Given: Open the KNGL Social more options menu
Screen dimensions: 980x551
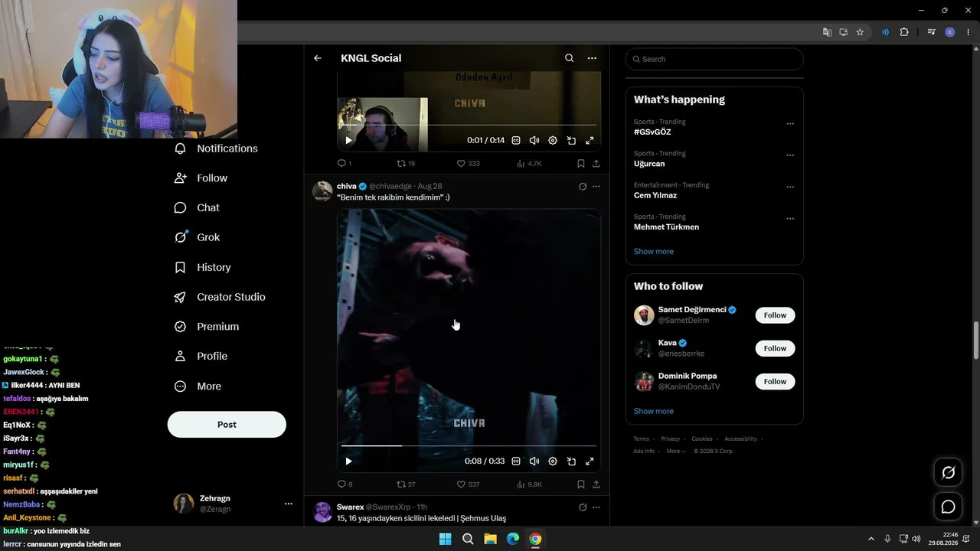Looking at the screenshot, I should (x=592, y=58).
